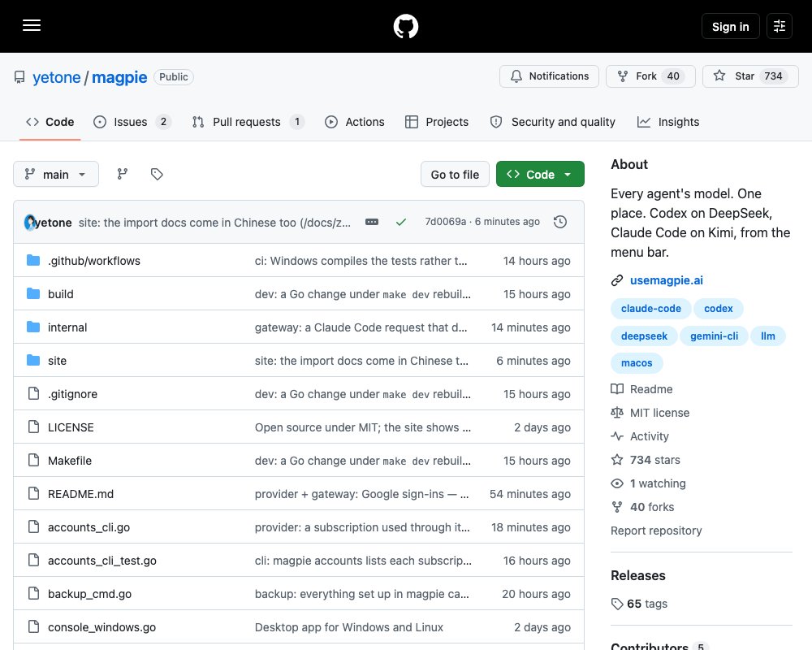
Task: Open 'Open source under MIT' commit message
Action: tap(362, 427)
